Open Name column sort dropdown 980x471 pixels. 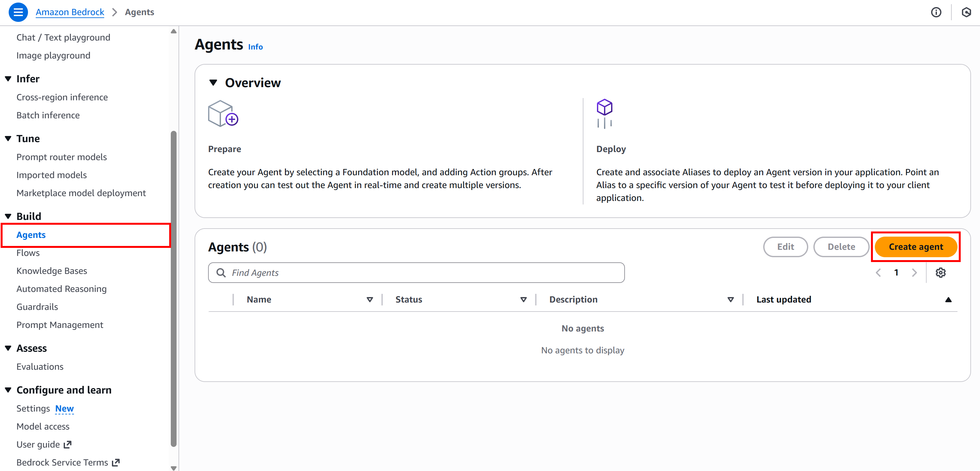370,300
